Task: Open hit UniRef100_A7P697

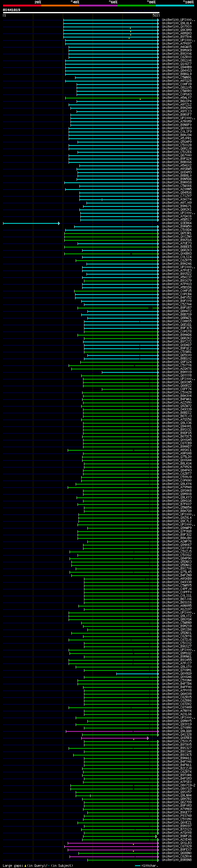Action: (177, 43)
